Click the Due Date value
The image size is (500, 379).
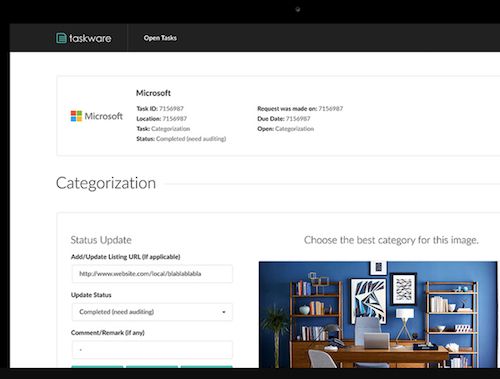coord(298,119)
